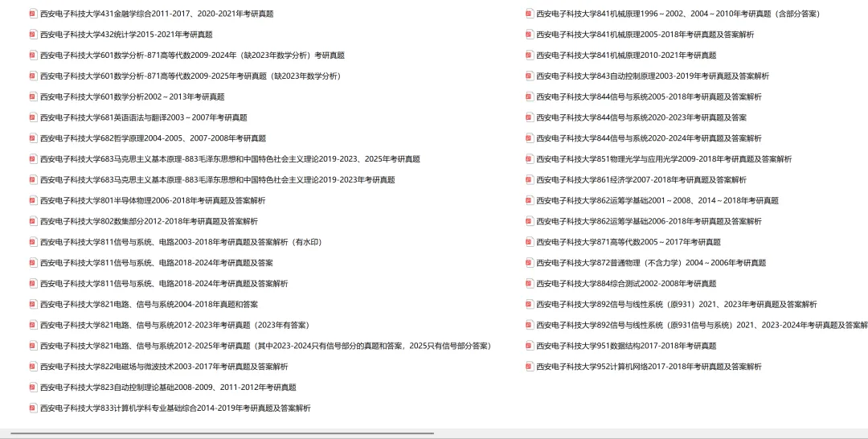Click PDF icon beside 601数学分析2002～2013 file
The height and width of the screenshot is (439, 868).
(33, 96)
